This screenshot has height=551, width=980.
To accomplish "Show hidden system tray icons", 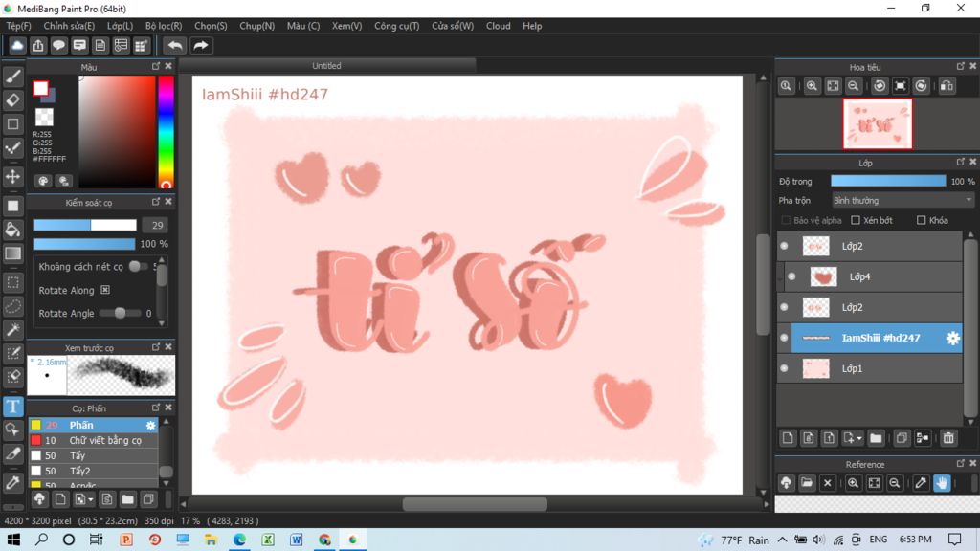I will click(783, 540).
